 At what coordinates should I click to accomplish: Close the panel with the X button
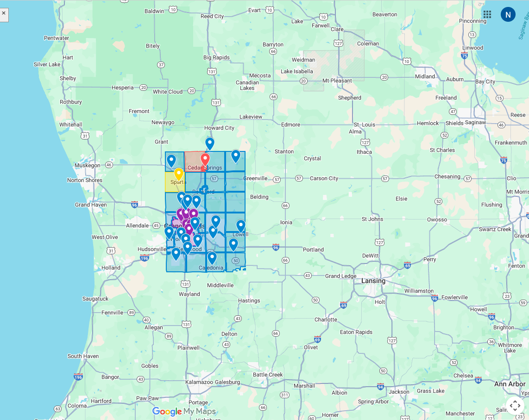click(x=4, y=14)
